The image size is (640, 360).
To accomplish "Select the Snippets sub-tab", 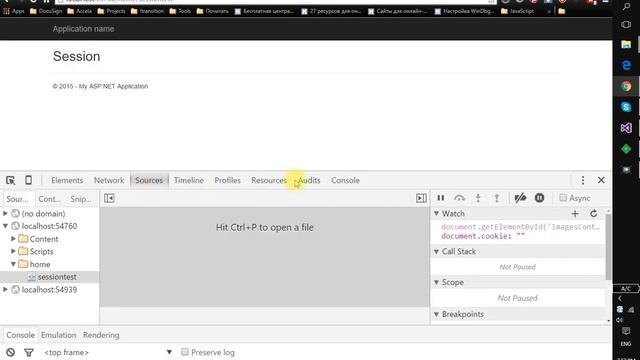I will tap(80, 199).
